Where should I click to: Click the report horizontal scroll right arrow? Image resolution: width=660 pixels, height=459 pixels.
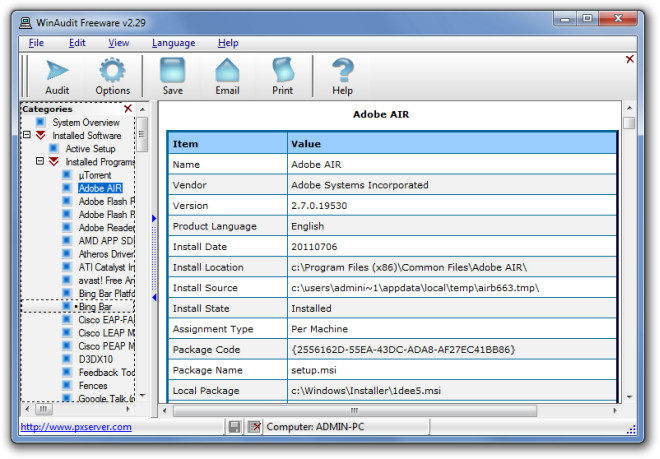click(x=615, y=411)
